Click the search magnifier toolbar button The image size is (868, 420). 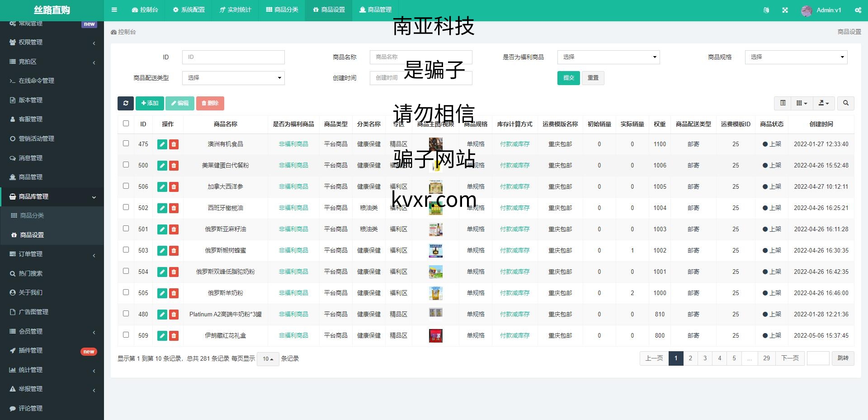[845, 103]
